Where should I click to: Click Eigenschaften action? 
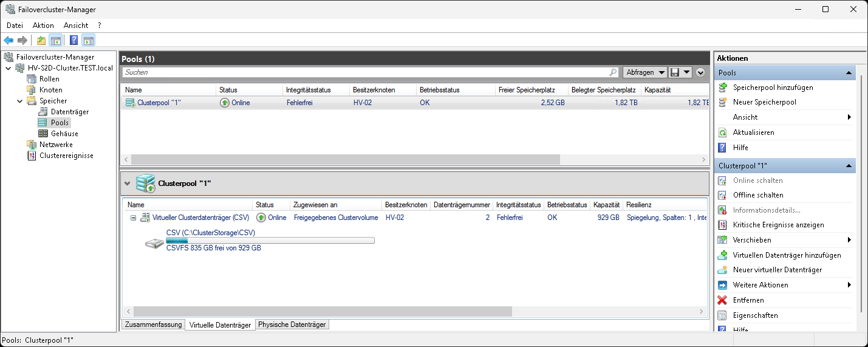coord(755,315)
